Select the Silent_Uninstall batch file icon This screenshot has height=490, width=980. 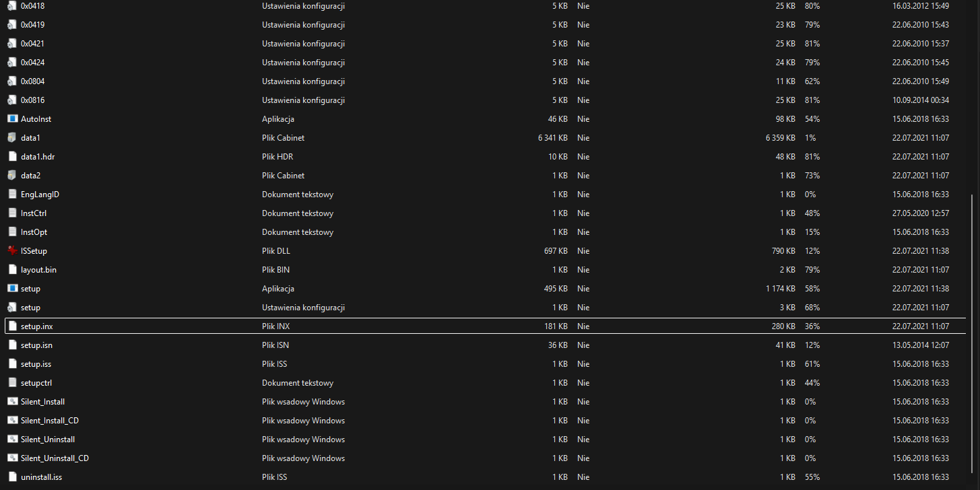(x=11, y=439)
